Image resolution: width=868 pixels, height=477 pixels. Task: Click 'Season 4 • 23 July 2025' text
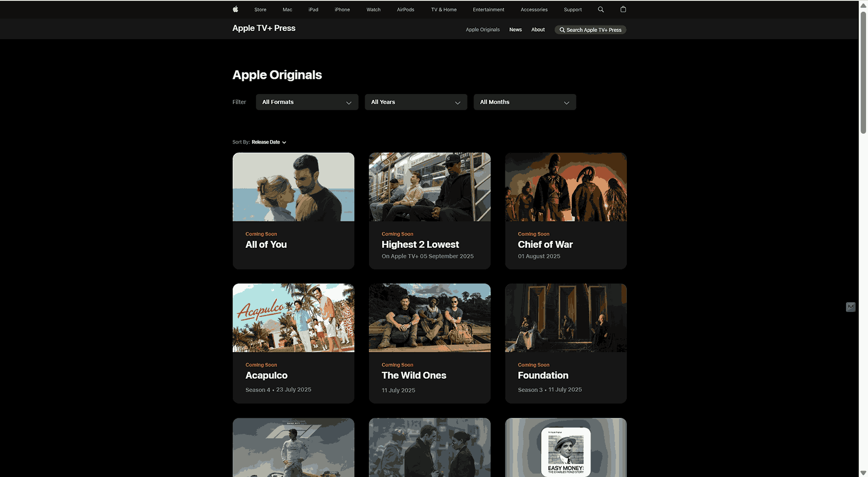tap(278, 390)
